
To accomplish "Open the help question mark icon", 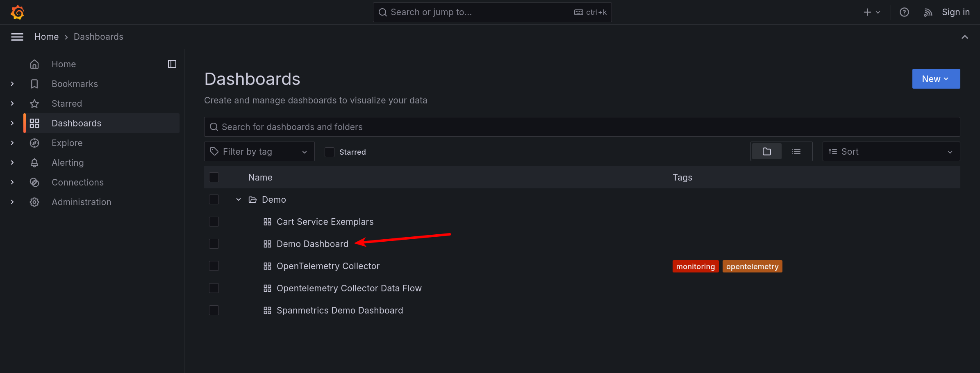I will pos(904,12).
